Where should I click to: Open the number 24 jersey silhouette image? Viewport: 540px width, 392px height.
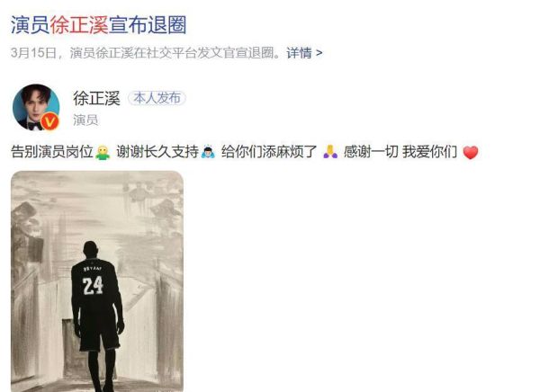click(97, 281)
